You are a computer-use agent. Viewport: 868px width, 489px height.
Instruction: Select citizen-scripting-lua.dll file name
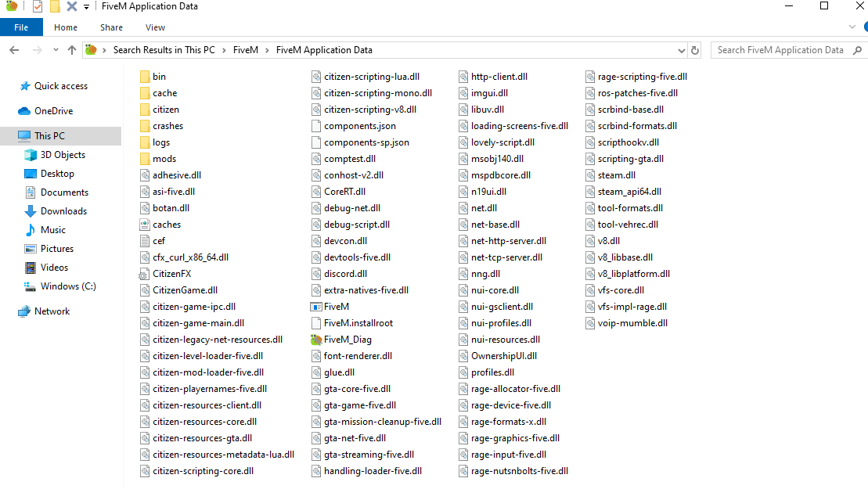point(372,77)
